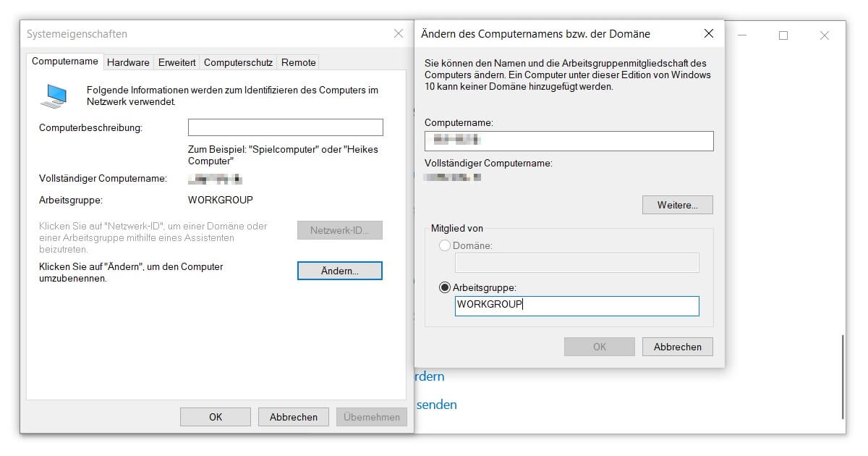
Task: Switch to the Computerschutz tab
Action: coord(238,62)
